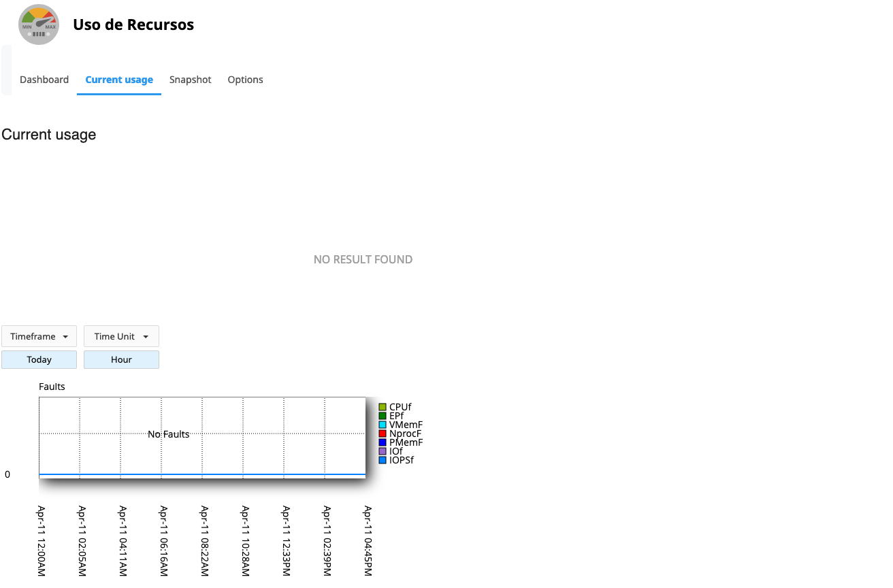Click the Uso de Recursos gauge icon
893x588 pixels.
39,24
